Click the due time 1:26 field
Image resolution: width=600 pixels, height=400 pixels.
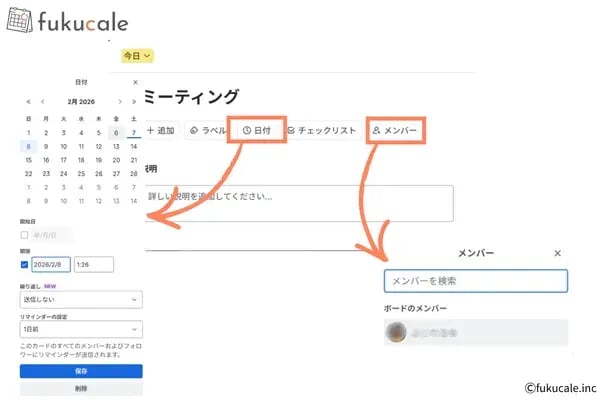(x=93, y=265)
